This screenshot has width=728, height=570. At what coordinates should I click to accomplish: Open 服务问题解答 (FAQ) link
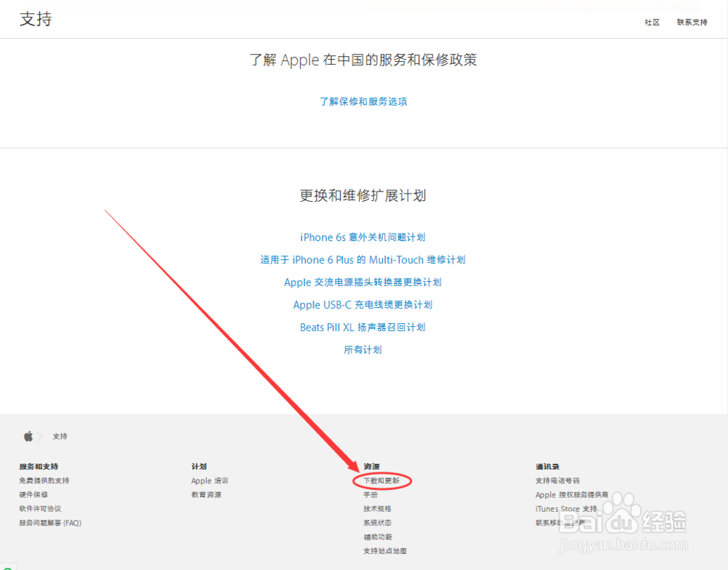tap(50, 523)
